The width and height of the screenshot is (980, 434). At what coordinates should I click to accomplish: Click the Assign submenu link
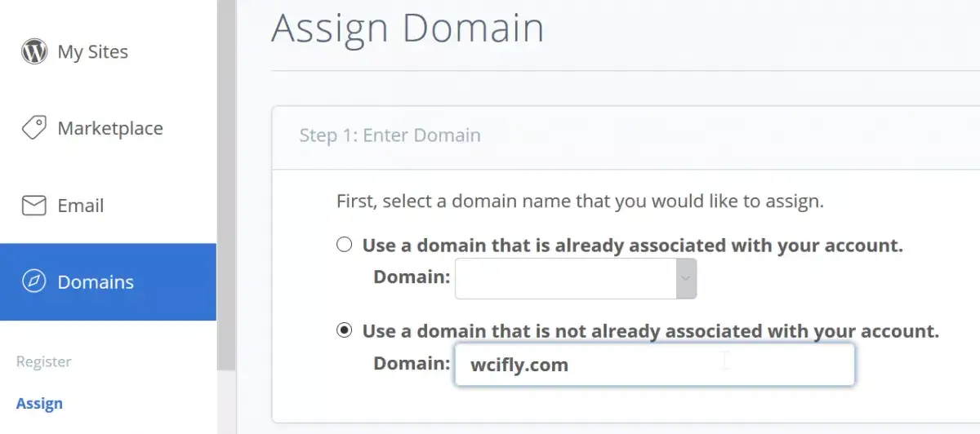pos(39,403)
